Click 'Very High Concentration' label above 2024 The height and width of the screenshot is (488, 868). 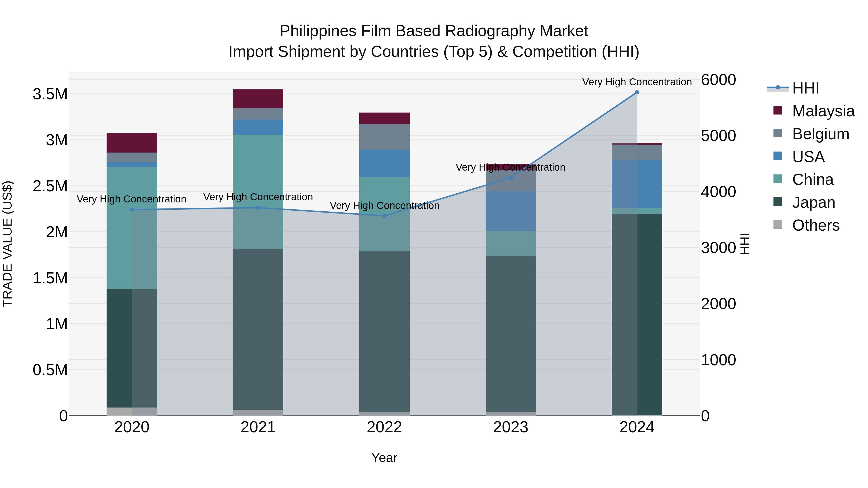[x=637, y=82]
